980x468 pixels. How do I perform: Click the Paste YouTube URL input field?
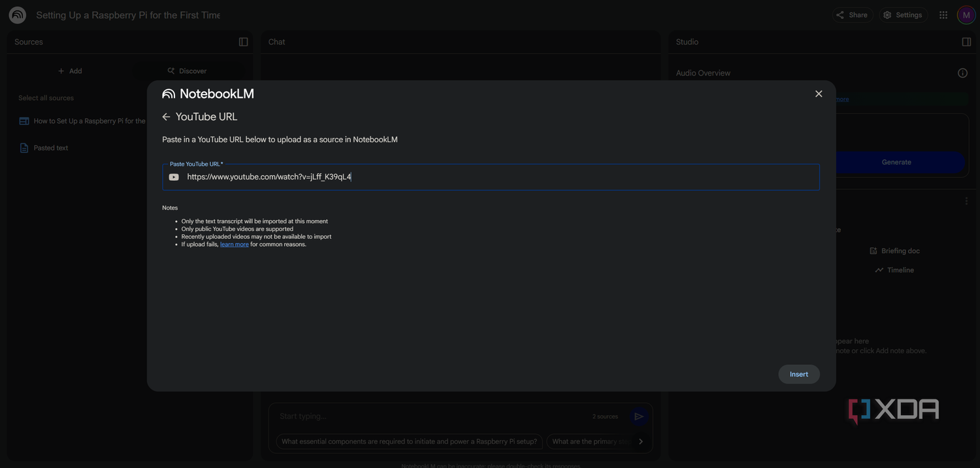[x=491, y=177]
